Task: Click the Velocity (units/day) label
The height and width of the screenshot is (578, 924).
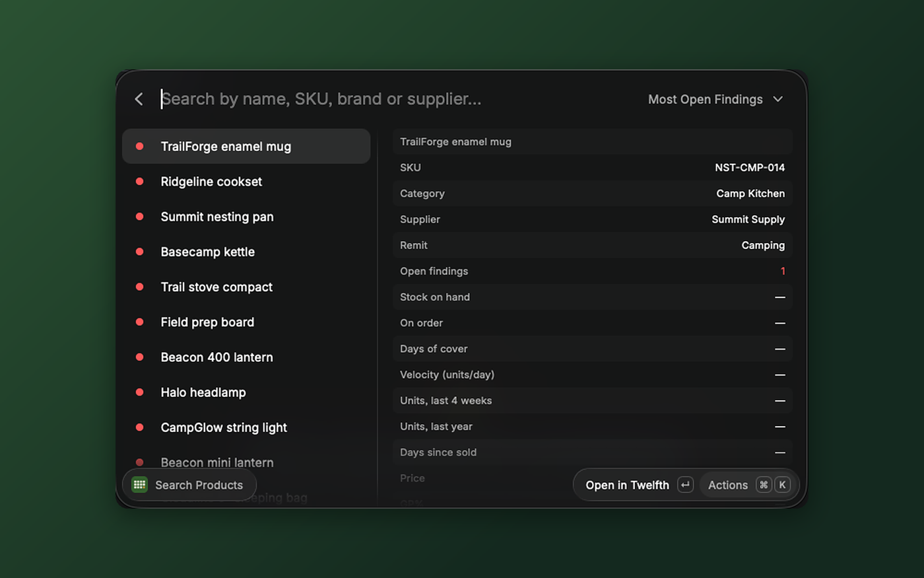Action: (447, 375)
